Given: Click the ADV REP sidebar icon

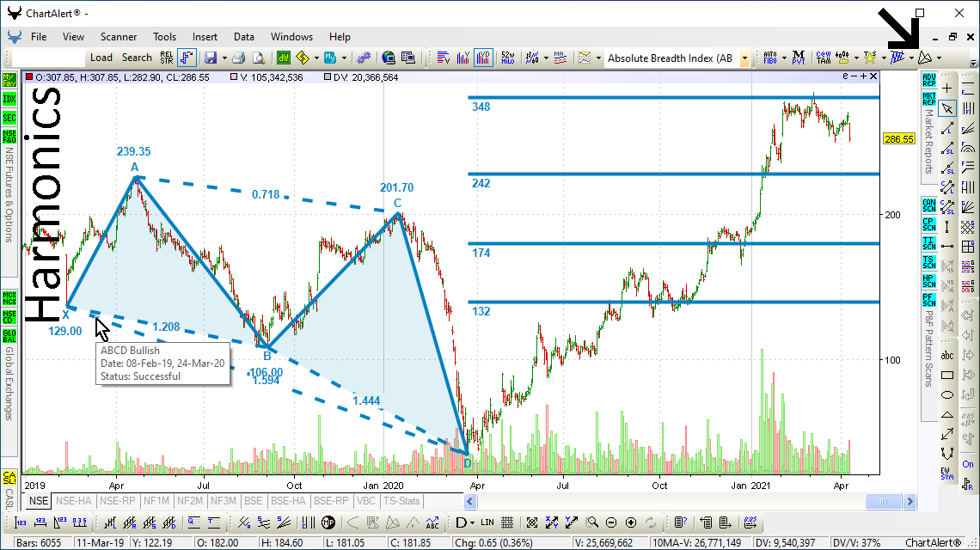Looking at the screenshot, I should (928, 80).
